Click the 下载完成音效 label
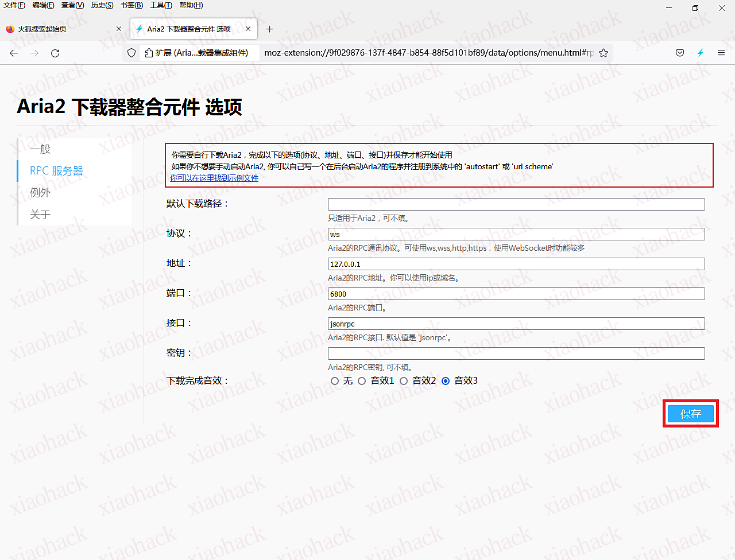This screenshot has width=735, height=560. (198, 381)
